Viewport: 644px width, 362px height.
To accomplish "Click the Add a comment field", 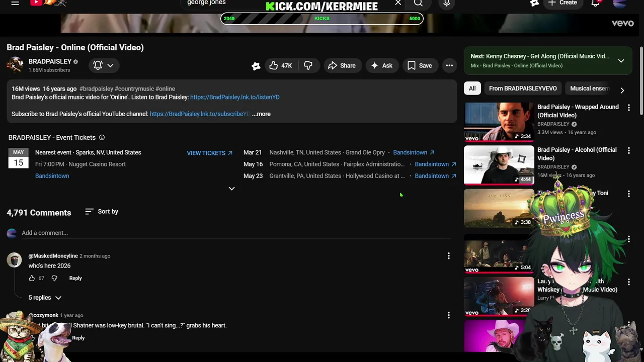I will pos(235,233).
